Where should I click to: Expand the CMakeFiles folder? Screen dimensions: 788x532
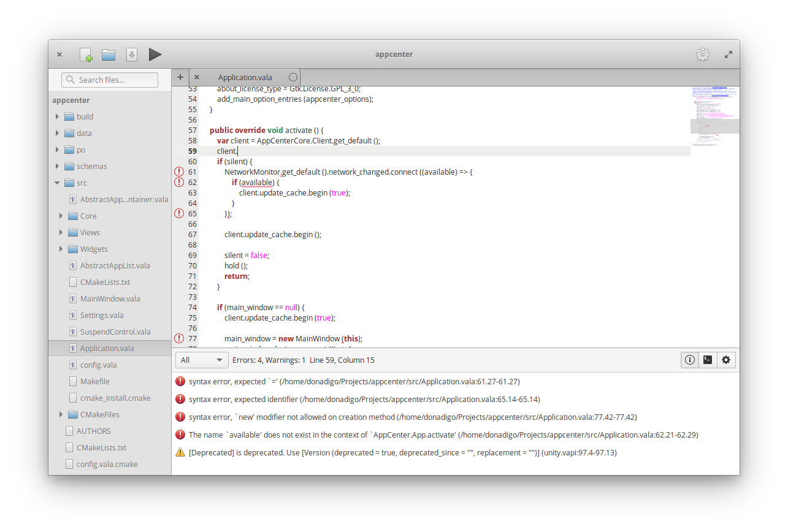pos(61,414)
